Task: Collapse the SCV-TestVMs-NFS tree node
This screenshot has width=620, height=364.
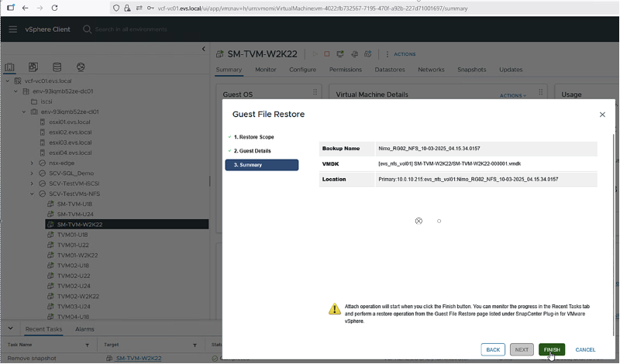Action: click(33, 194)
